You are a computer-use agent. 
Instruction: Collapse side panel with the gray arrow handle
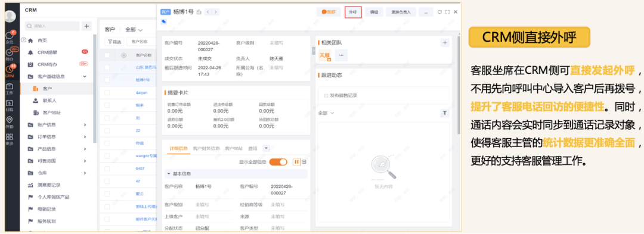coord(314,50)
